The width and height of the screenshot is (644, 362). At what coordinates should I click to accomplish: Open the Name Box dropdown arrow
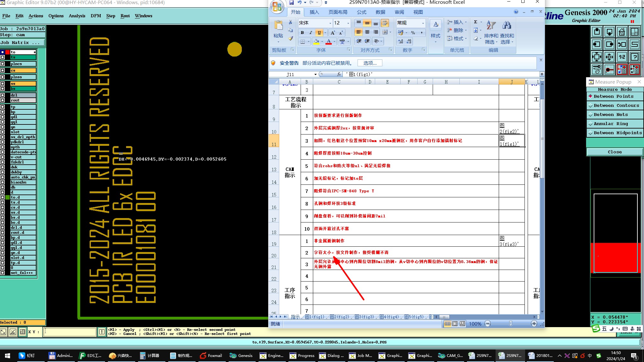pos(315,74)
